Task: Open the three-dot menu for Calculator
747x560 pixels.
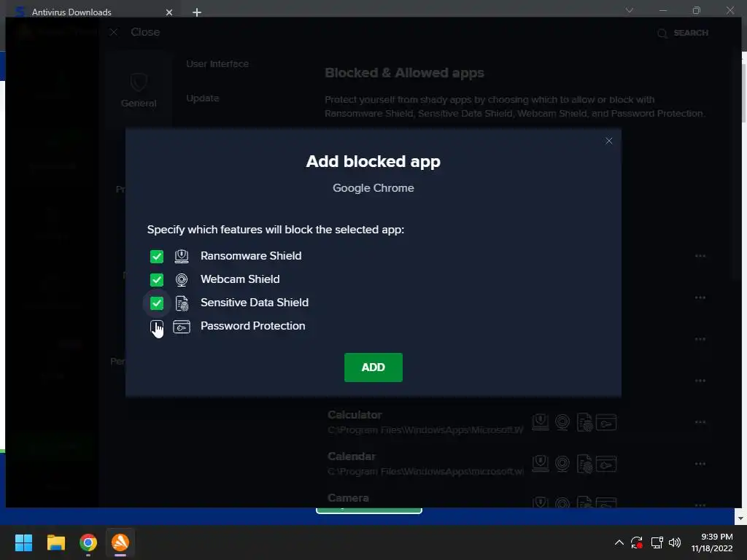Action: pos(700,422)
